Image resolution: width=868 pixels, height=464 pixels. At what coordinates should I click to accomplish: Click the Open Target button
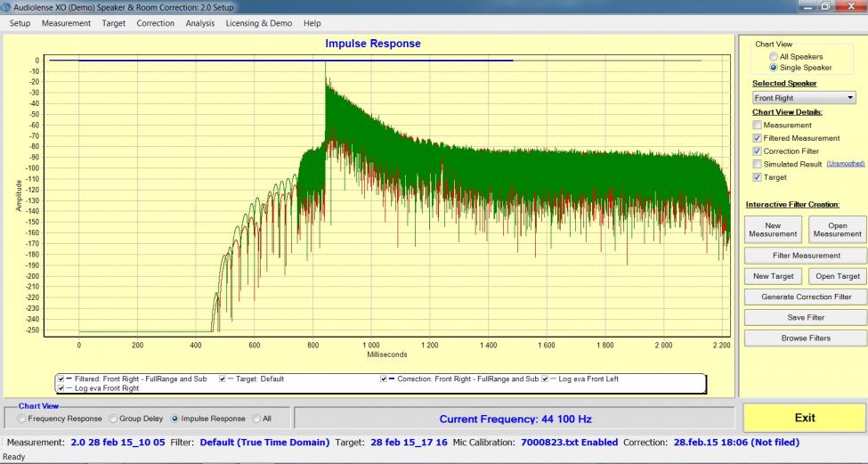tap(837, 276)
